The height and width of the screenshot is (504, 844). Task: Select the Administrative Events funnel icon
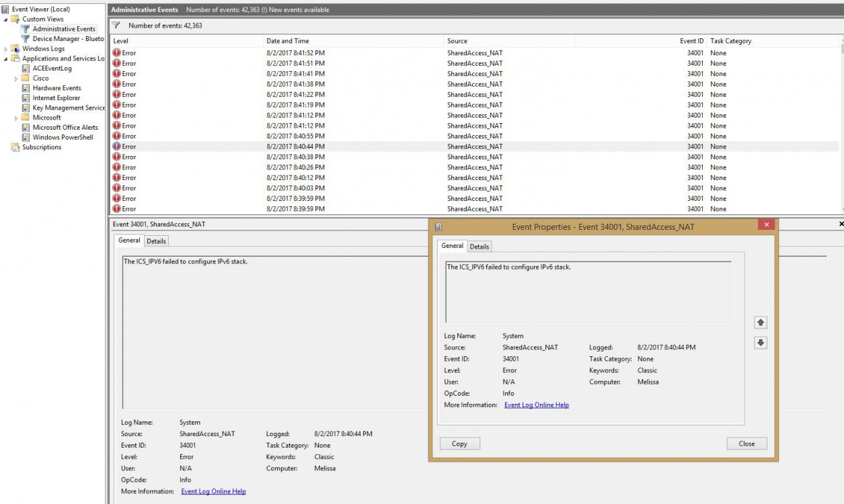(x=26, y=29)
